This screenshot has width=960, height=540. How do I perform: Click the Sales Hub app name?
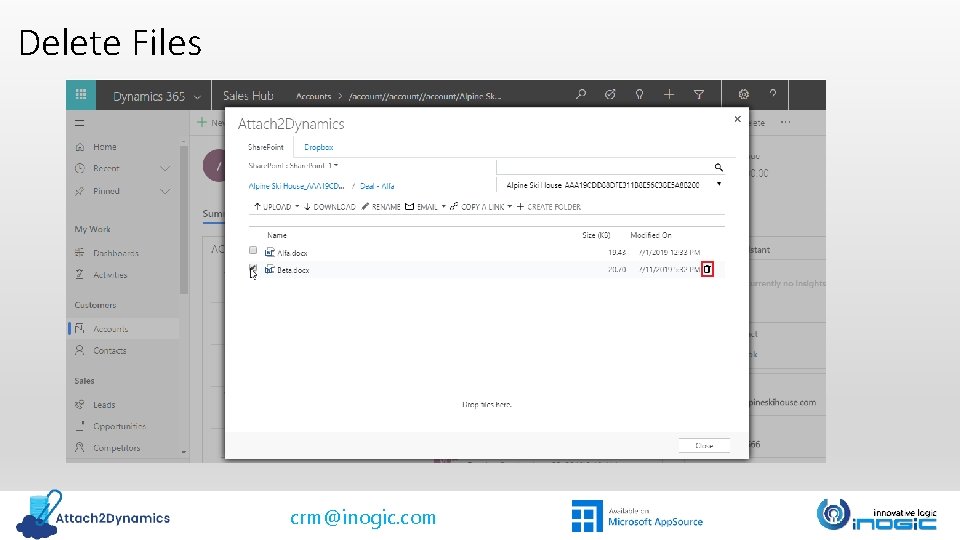[248, 96]
